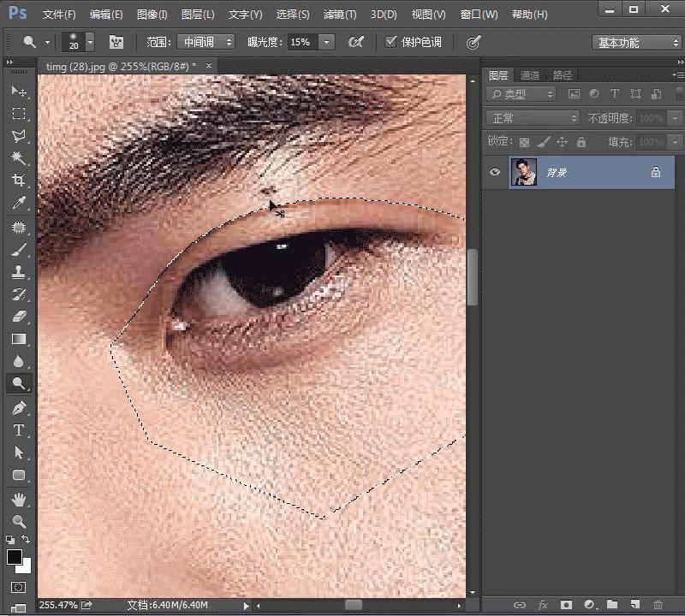Select the Horizontal Type tool
This screenshot has height=616, width=685.
18,429
